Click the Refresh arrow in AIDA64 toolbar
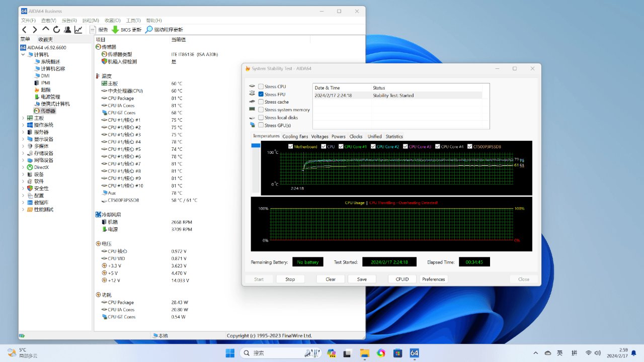Image resolution: width=644 pixels, height=362 pixels. point(56,30)
